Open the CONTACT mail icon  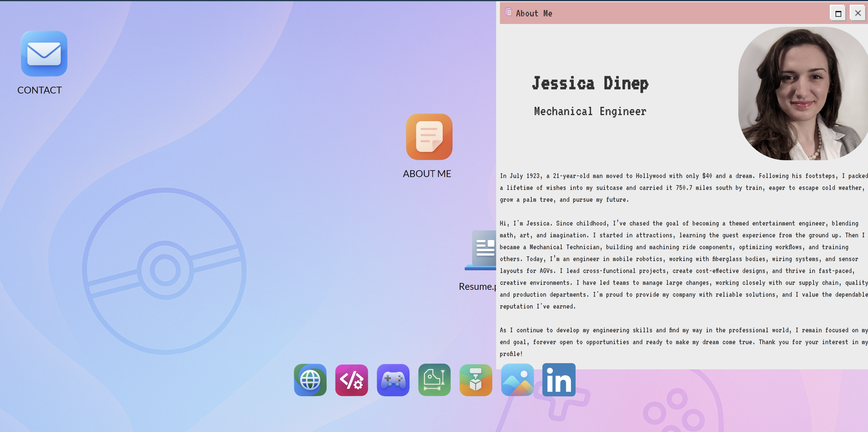coord(44,53)
